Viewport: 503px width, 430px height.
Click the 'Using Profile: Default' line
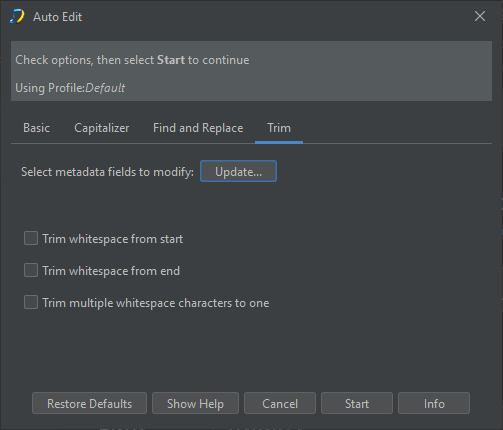point(70,88)
